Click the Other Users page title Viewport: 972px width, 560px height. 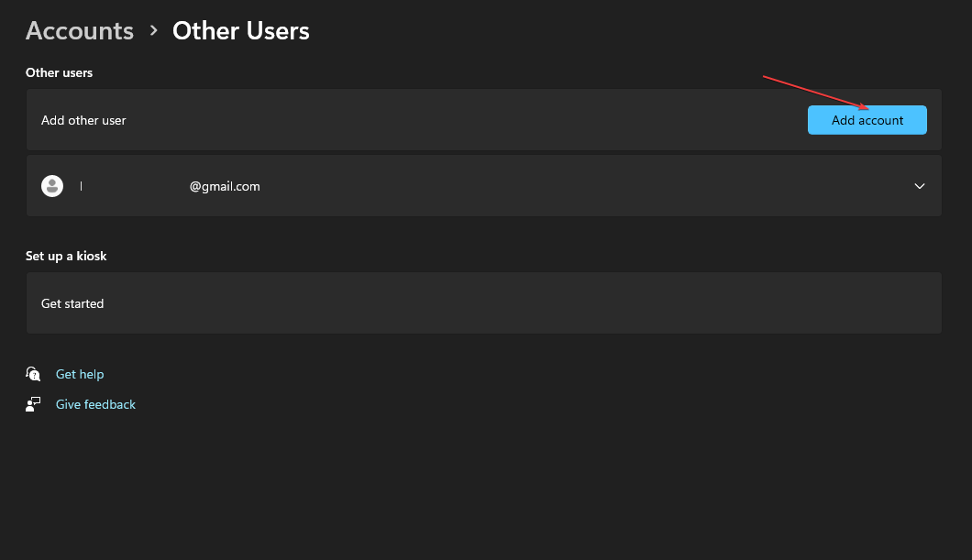[241, 31]
